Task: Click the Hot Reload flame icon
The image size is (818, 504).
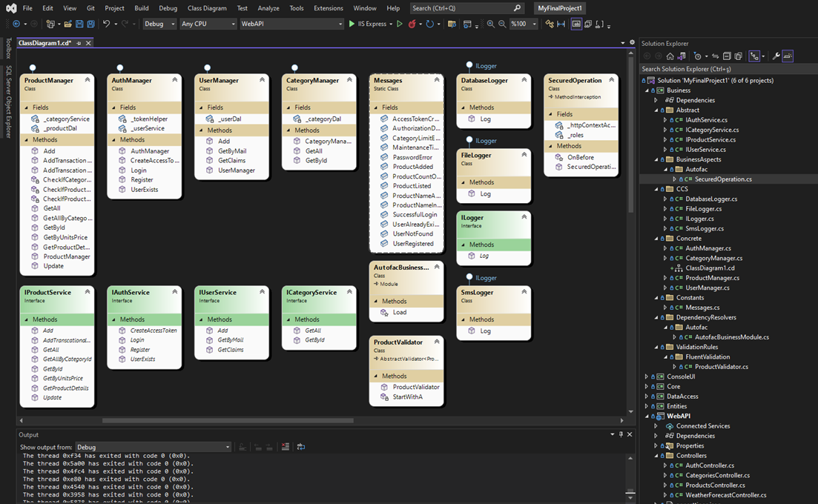Action: (x=412, y=24)
